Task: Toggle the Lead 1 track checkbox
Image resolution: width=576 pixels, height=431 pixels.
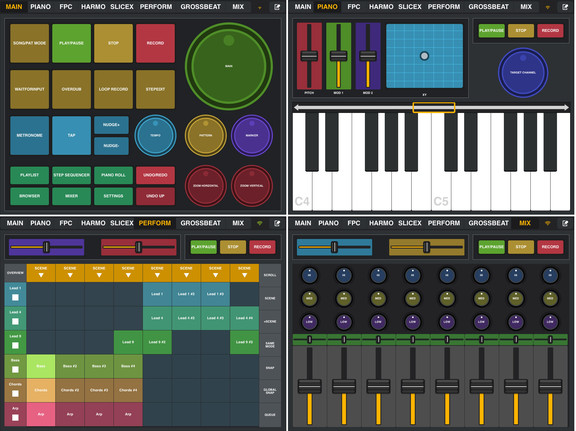Action: pyautogui.click(x=15, y=297)
